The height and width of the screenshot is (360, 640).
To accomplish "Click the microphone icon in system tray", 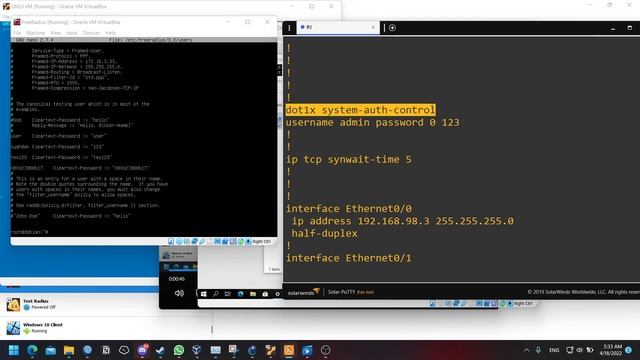I will 538,350.
